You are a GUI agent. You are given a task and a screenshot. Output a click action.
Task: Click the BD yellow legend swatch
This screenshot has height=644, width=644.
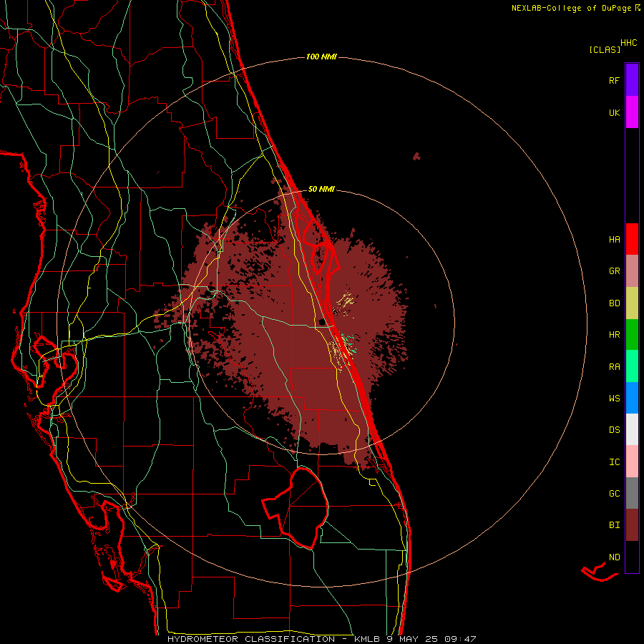coord(632,303)
